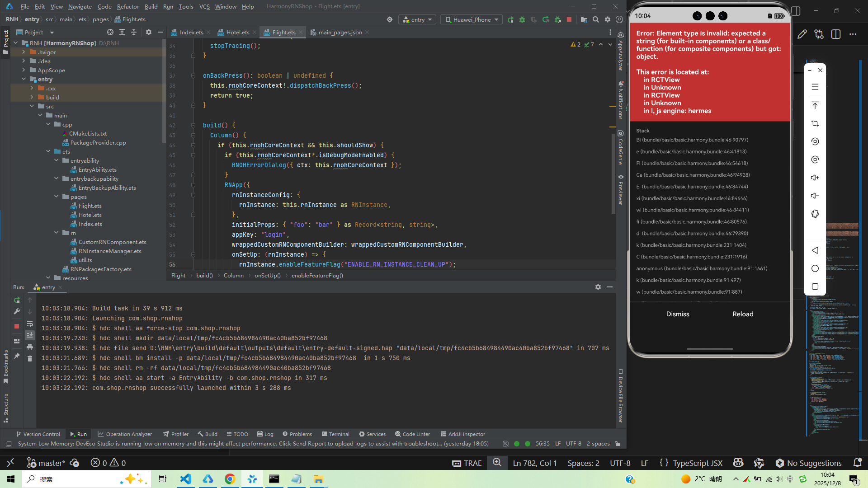Dismiss the red error screen
Viewport: 868px width, 488px height.
[x=677, y=314]
